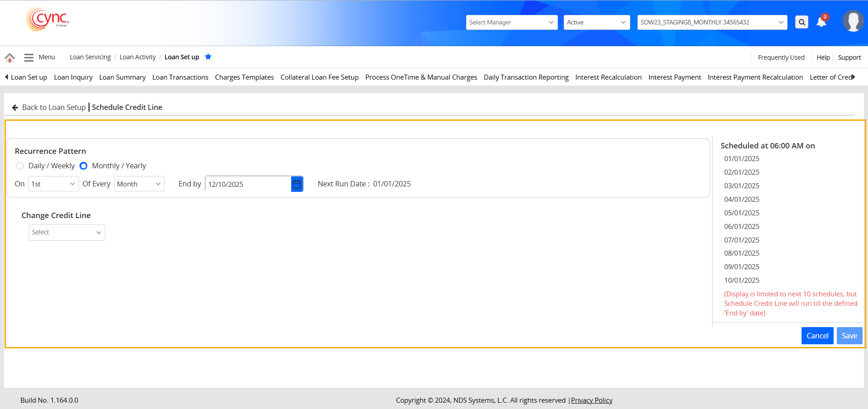Screen dimensions: 868x409
Task: Expand the Select Manager dropdown
Action: [511, 22]
